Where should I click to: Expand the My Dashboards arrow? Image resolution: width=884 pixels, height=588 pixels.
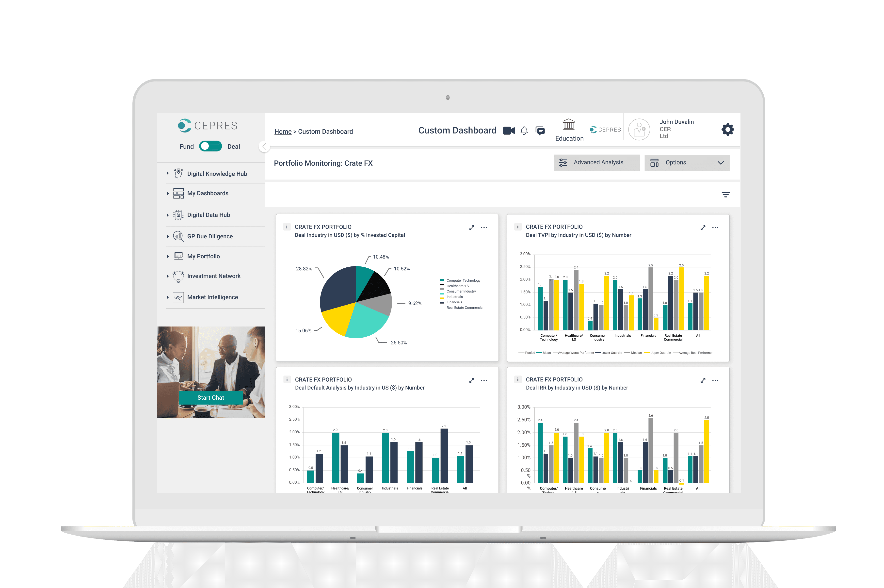tap(168, 193)
